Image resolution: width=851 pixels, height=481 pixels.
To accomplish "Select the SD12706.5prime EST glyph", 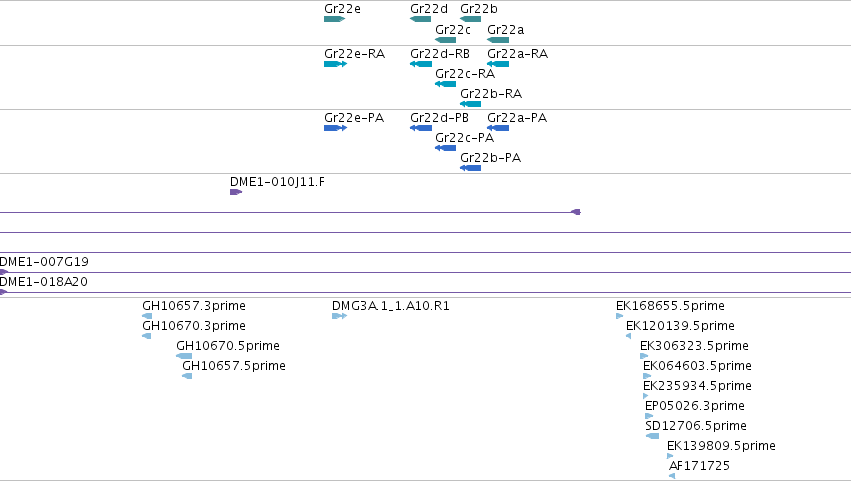I will click(x=652, y=436).
